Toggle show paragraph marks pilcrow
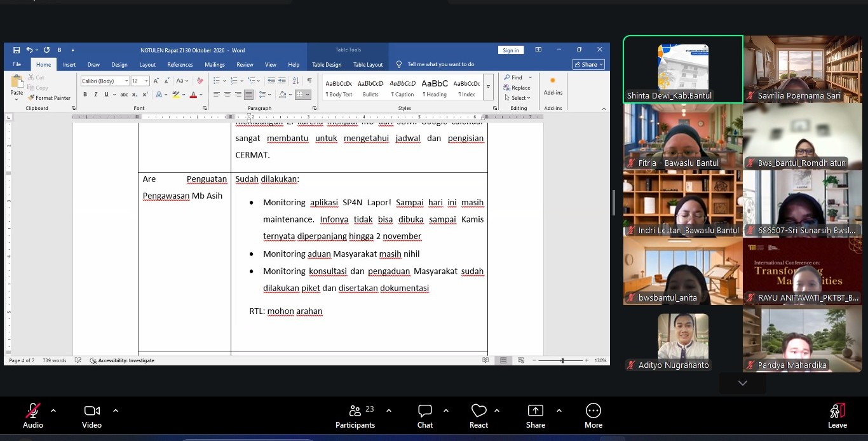 (x=309, y=81)
